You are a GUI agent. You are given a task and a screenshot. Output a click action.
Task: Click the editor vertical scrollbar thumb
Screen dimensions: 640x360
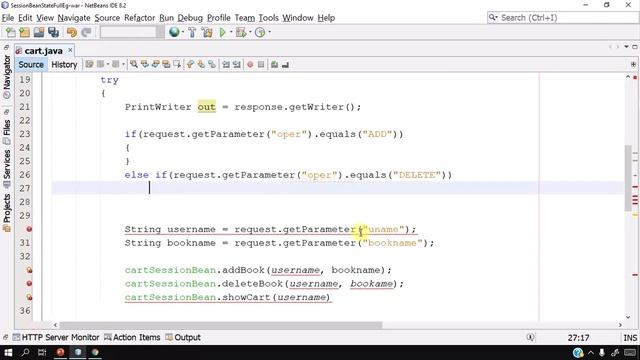(628, 178)
